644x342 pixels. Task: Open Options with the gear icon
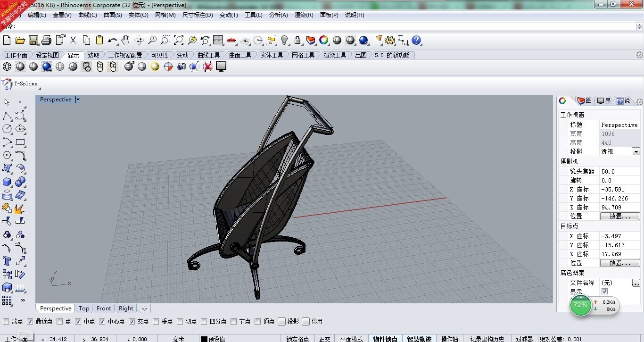click(x=390, y=40)
